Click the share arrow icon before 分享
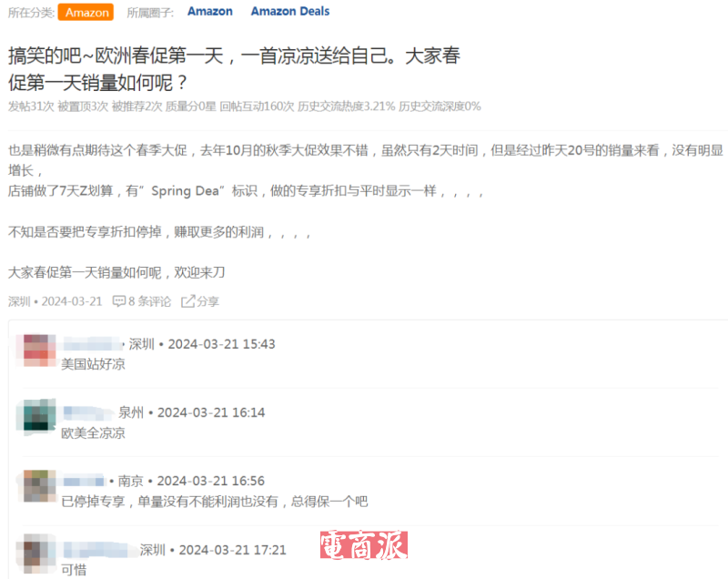Screen dimensions: 728x579 tap(188, 301)
